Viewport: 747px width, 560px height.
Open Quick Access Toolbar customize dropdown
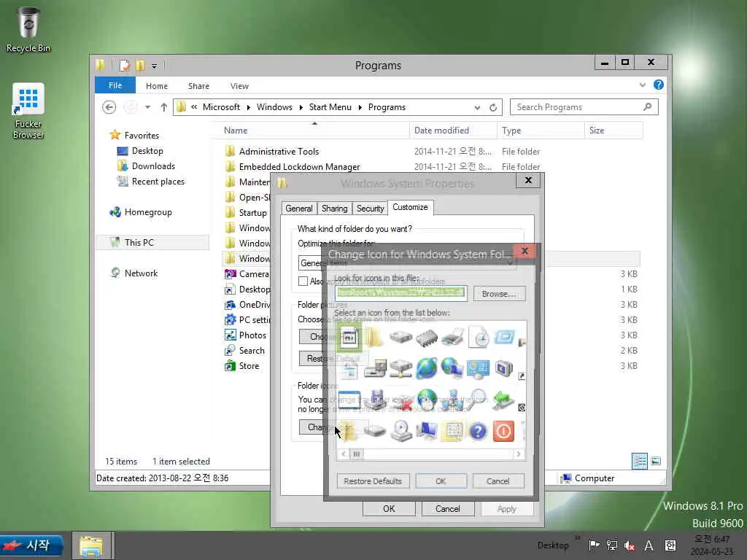click(x=155, y=66)
